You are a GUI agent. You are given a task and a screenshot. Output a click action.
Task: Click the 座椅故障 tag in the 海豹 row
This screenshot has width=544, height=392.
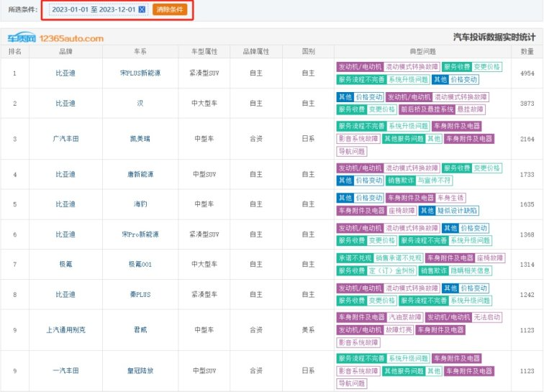pos(402,210)
